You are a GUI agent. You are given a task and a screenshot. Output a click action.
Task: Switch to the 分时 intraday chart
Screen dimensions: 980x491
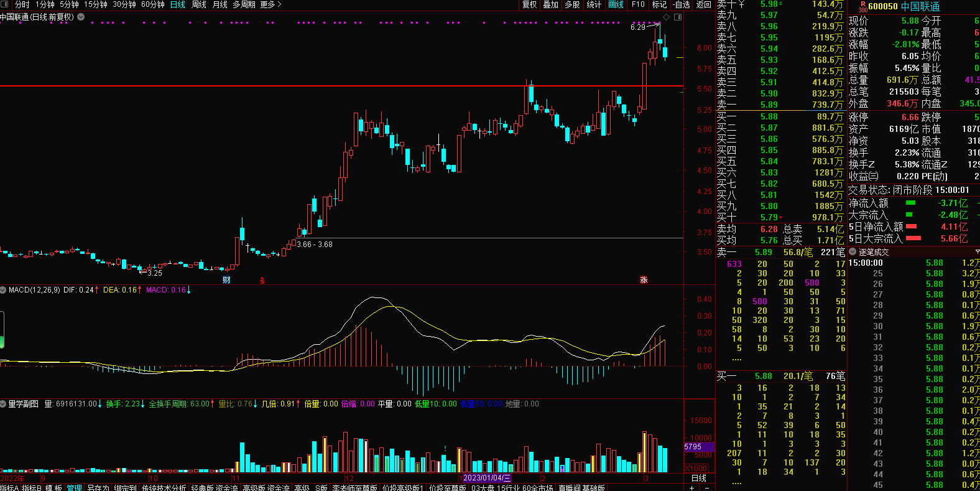pyautogui.click(x=22, y=4)
